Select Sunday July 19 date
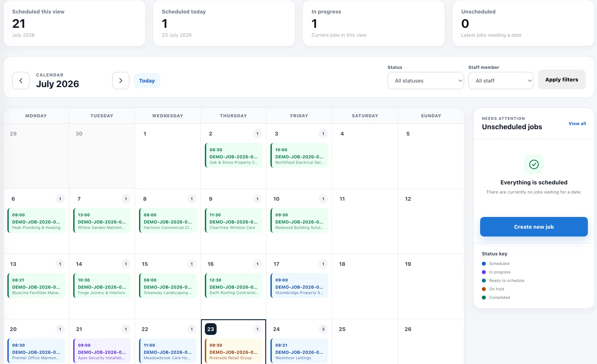 (408, 264)
